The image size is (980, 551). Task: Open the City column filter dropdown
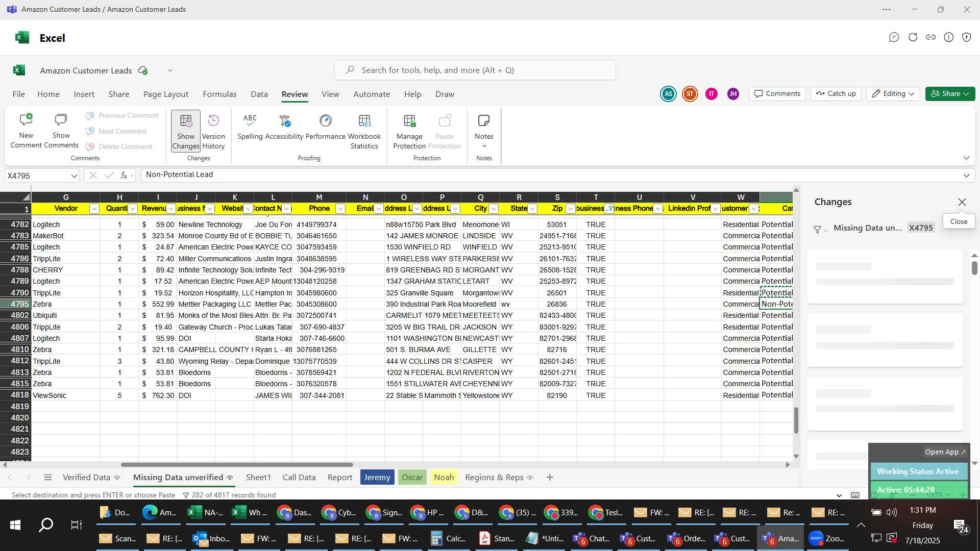tap(494, 209)
